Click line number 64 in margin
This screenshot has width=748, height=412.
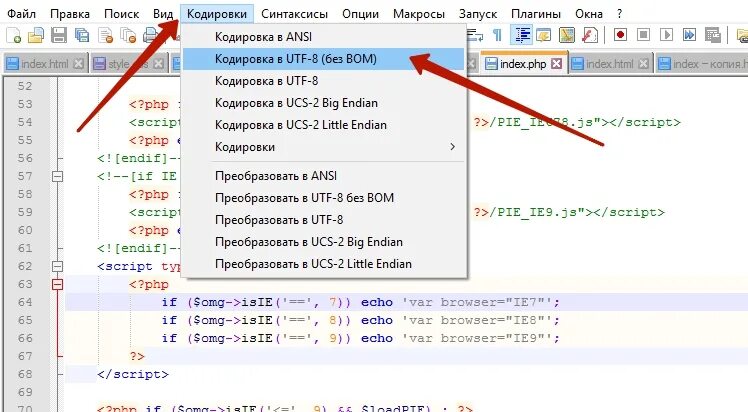25,302
